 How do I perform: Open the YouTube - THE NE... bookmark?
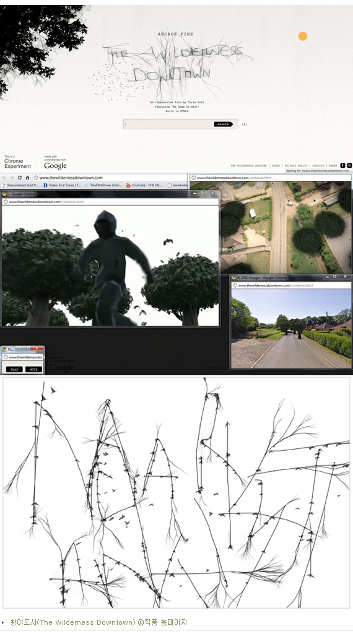(x=144, y=185)
